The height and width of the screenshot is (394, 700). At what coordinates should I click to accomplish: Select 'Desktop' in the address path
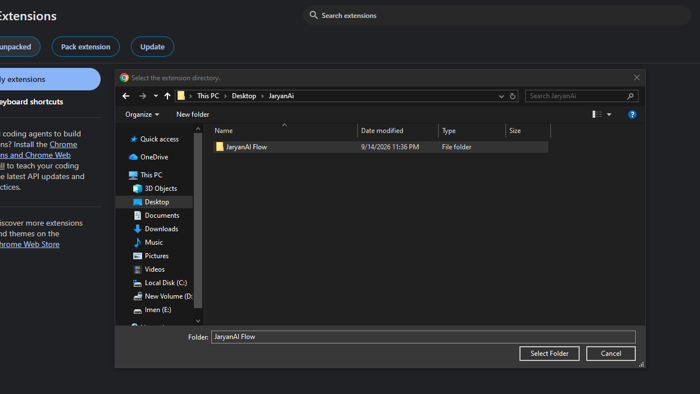pyautogui.click(x=244, y=96)
